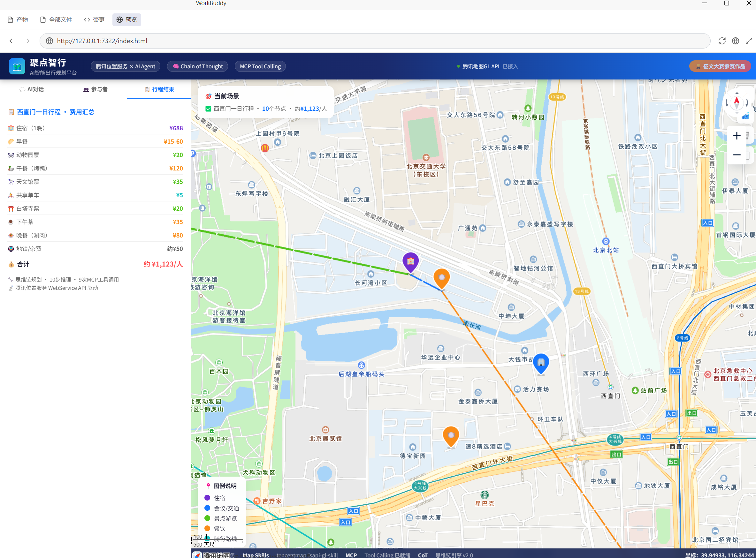
Task: Open preview in external browser globe icon
Action: point(735,41)
